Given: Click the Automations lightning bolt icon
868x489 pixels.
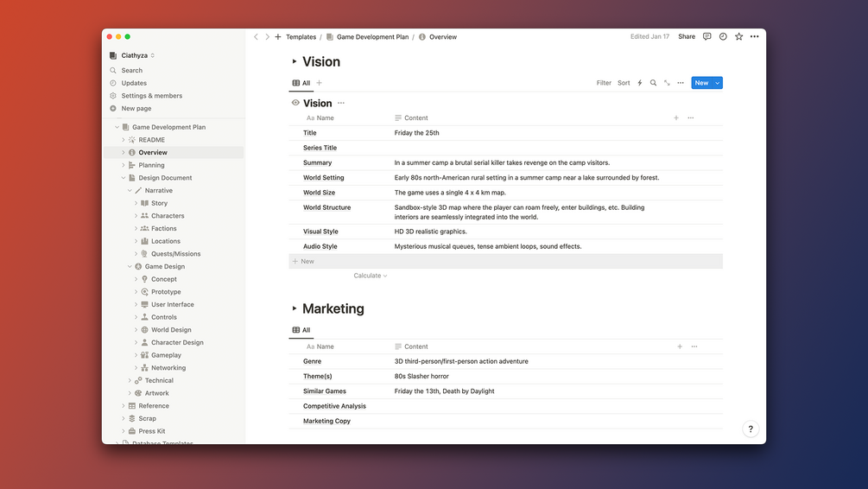Looking at the screenshot, I should coord(640,83).
